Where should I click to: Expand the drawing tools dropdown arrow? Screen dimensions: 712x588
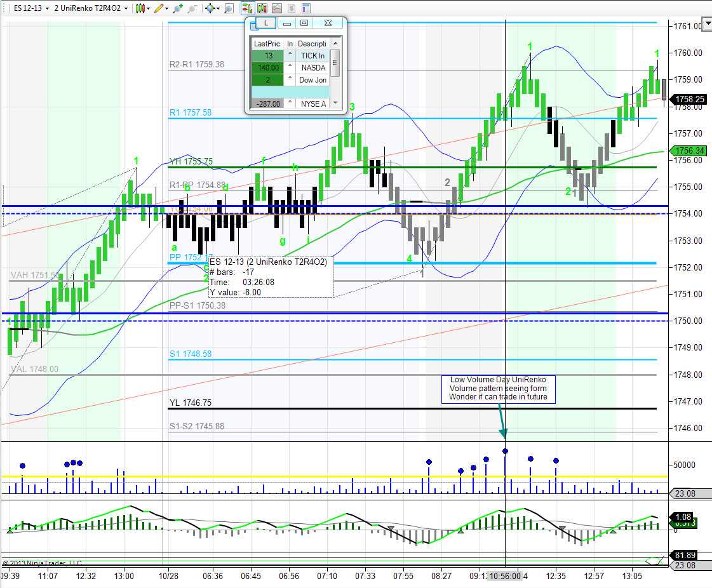coord(166,9)
